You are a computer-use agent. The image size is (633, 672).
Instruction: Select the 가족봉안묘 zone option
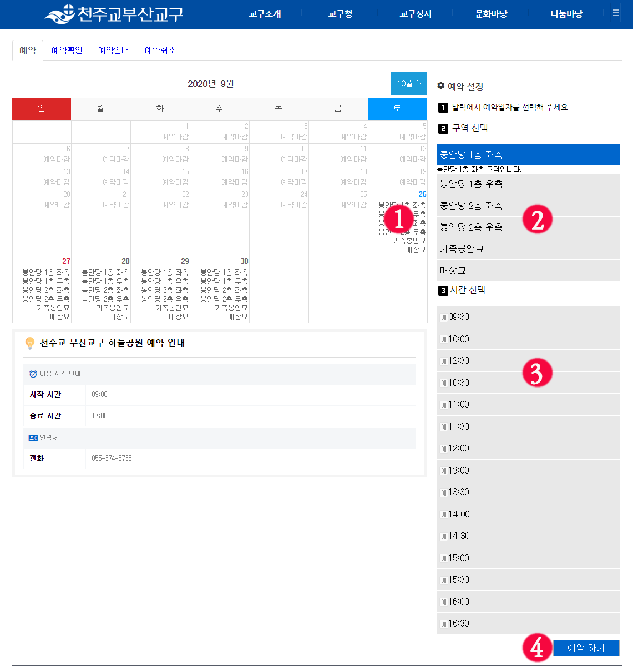[528, 249]
